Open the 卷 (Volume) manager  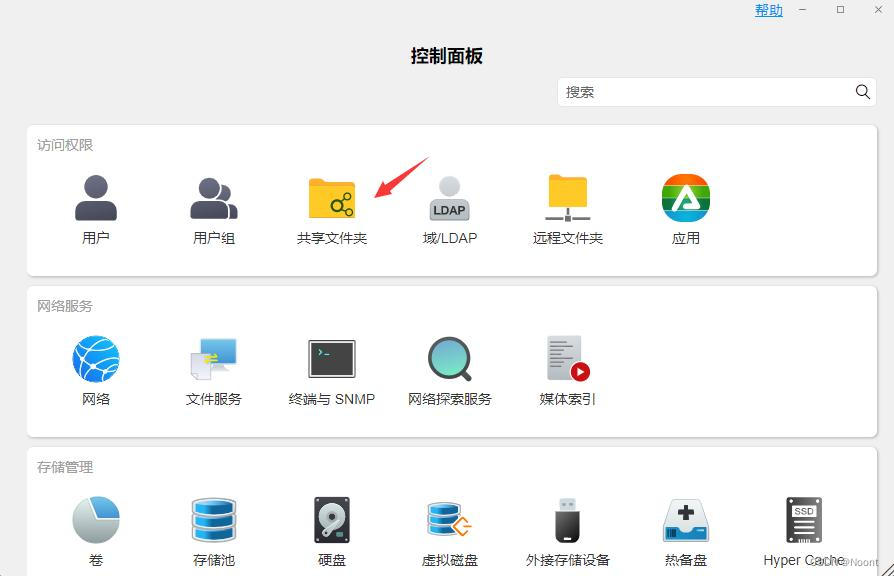point(96,530)
